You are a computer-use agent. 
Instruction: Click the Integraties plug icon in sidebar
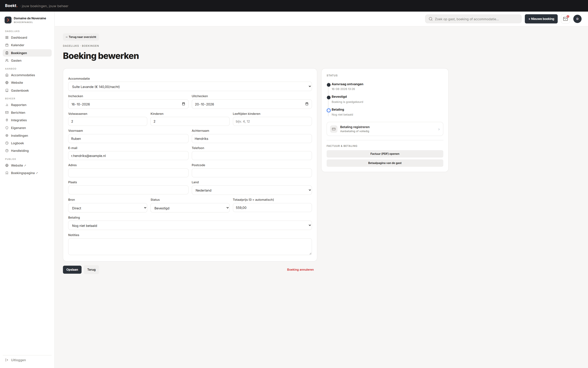(7, 120)
